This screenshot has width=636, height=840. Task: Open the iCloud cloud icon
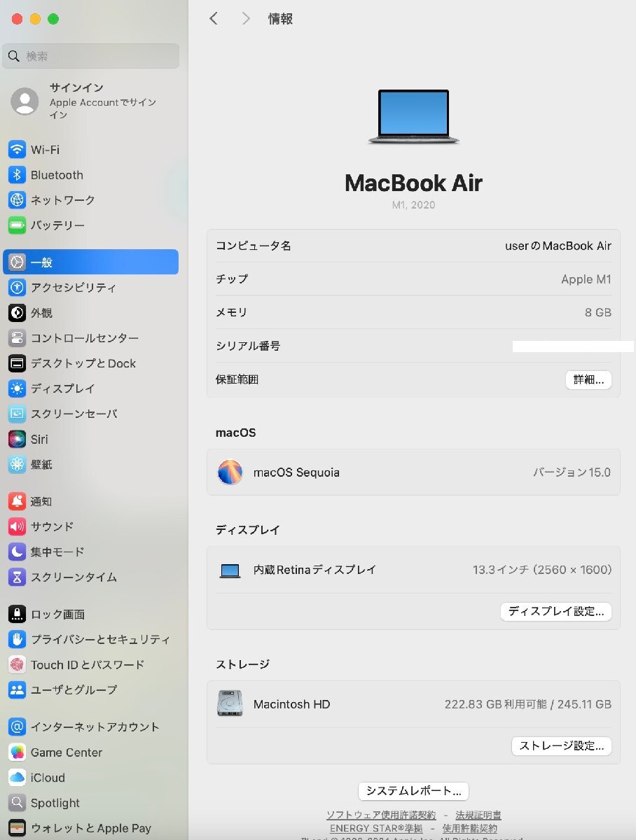click(18, 778)
